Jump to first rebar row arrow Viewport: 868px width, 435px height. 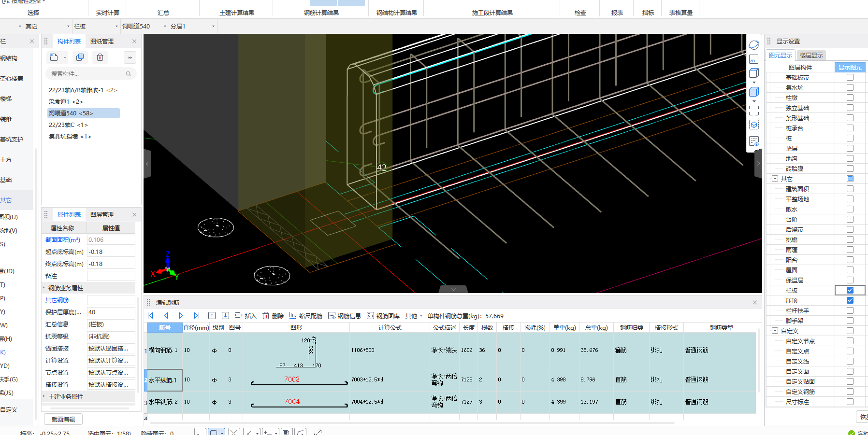point(150,316)
